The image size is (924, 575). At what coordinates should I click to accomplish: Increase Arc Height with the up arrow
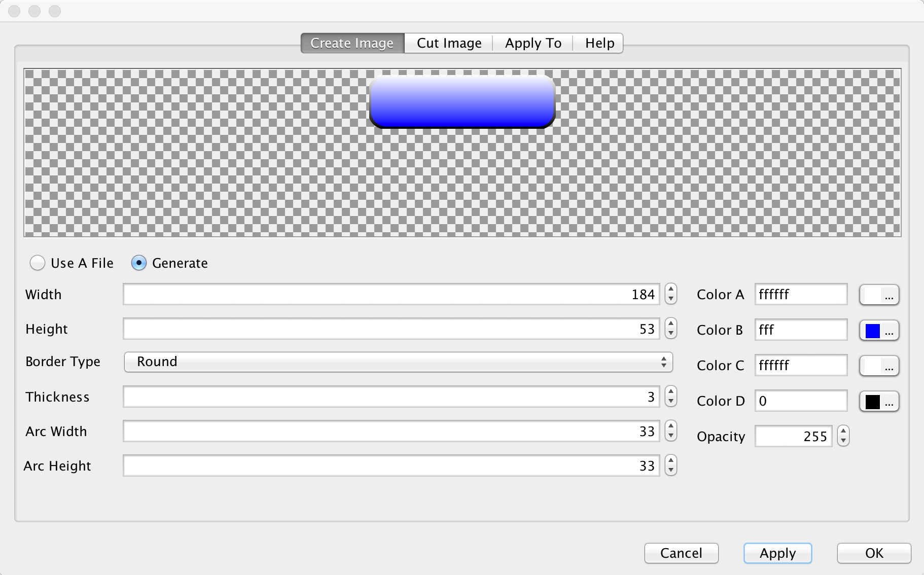click(670, 461)
